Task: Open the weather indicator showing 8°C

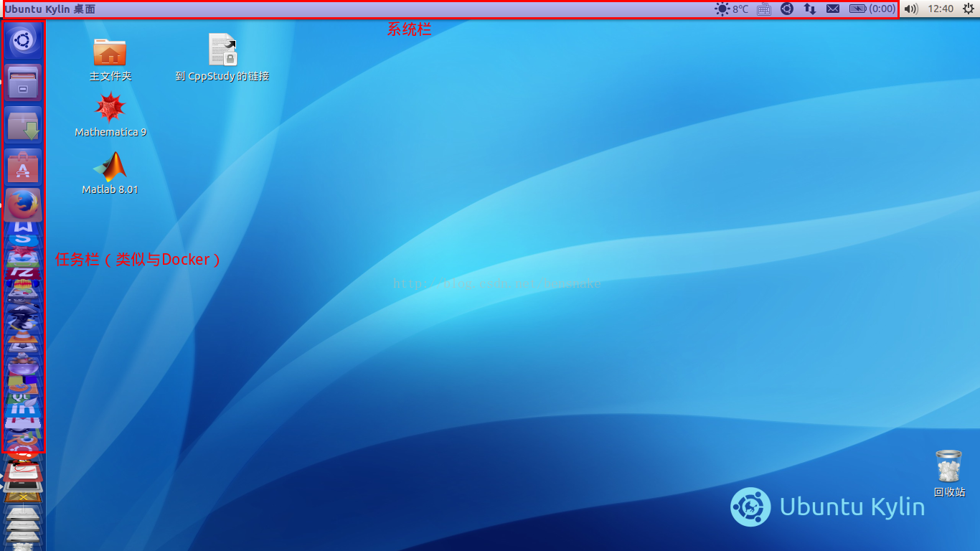Action: pyautogui.click(x=732, y=9)
